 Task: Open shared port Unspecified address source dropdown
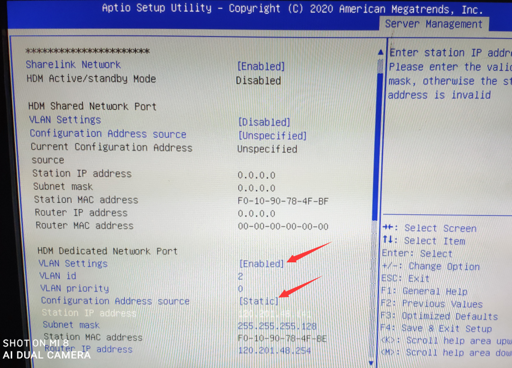coord(272,136)
